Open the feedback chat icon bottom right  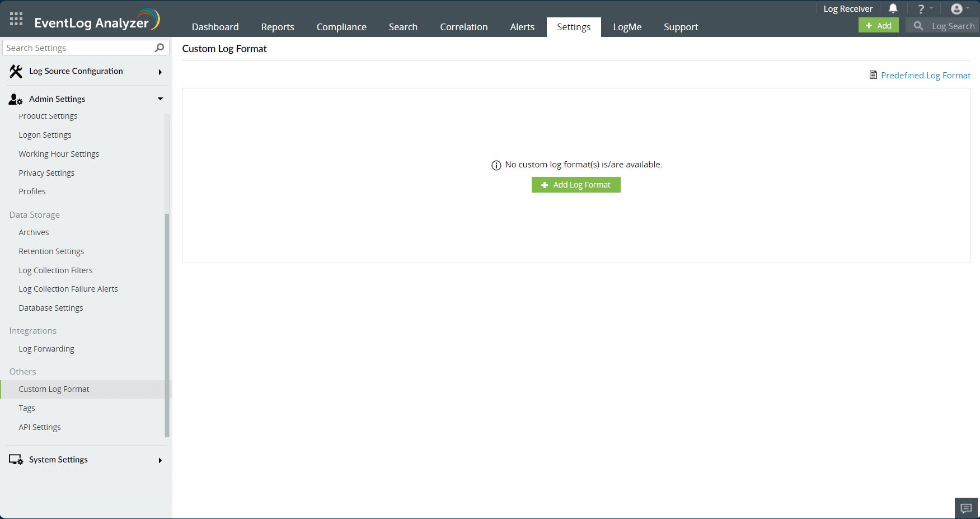966,508
